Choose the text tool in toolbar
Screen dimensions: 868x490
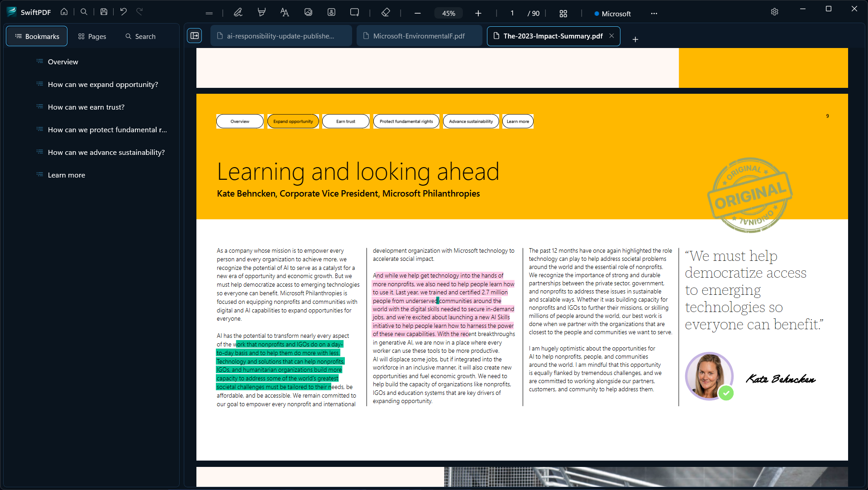[285, 13]
